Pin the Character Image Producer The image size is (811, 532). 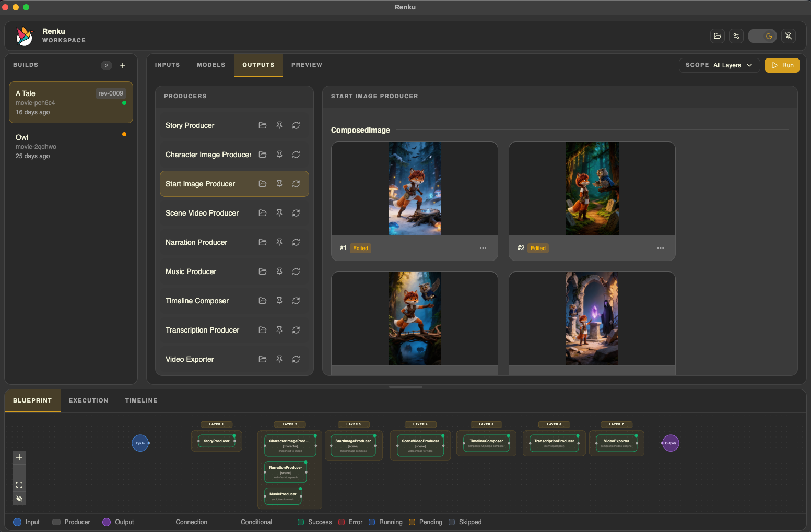(x=279, y=155)
